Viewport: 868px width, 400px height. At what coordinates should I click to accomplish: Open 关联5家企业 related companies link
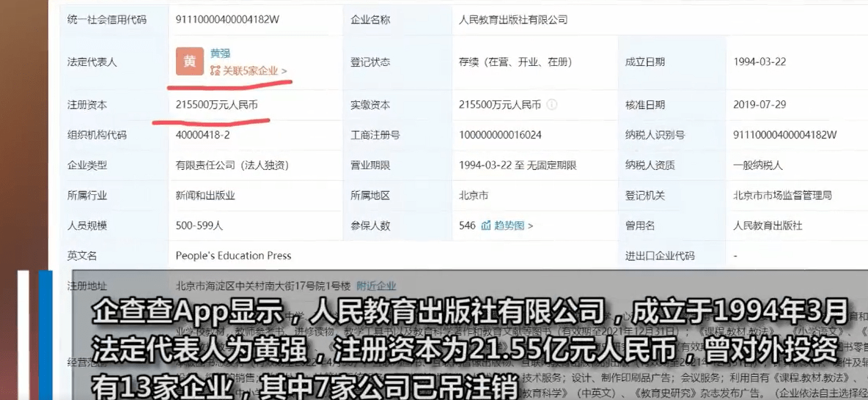[x=249, y=71]
